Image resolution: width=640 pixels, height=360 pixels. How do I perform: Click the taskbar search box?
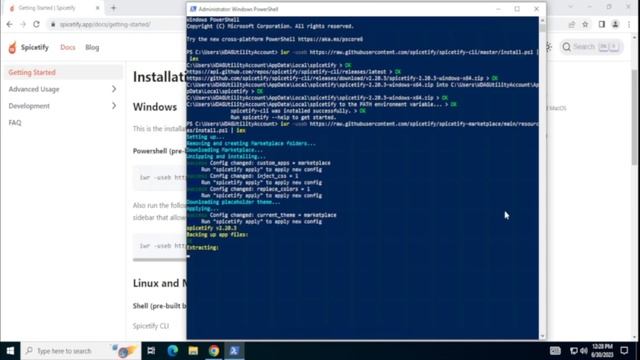point(81,351)
